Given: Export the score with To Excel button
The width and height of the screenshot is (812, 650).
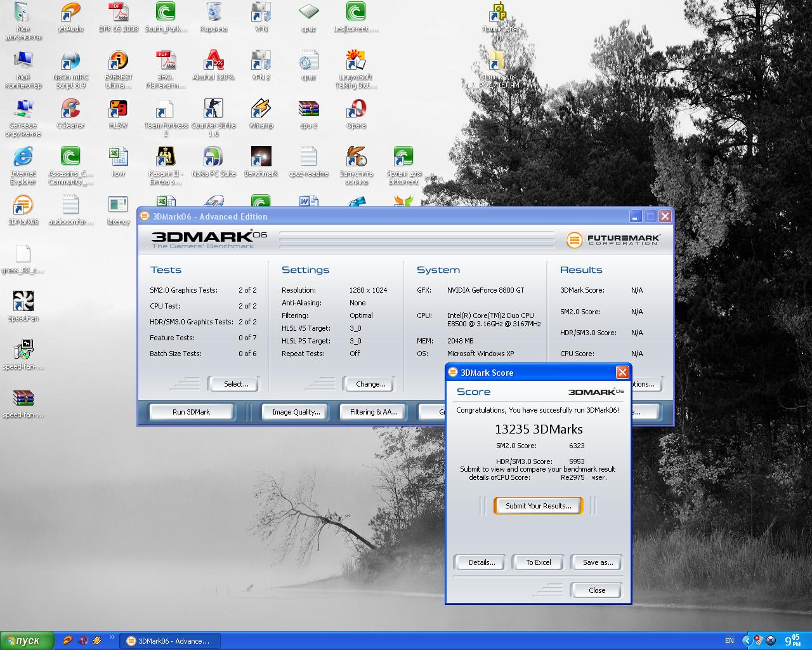Looking at the screenshot, I should tap(538, 562).
